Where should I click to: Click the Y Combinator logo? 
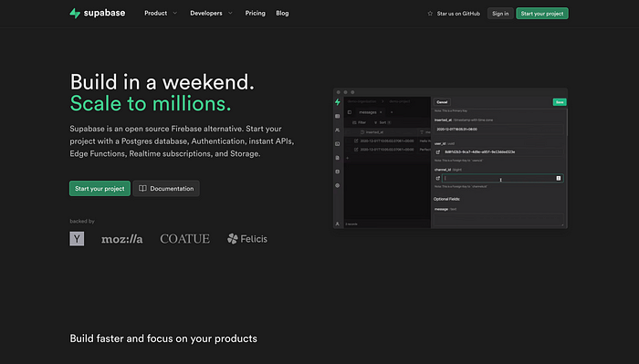pos(77,239)
